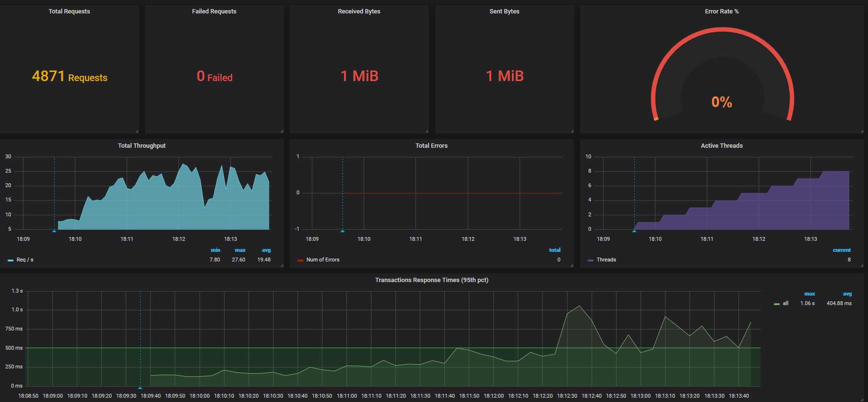Click the resize handle of the Total Errors panel

pyautogui.click(x=572, y=265)
